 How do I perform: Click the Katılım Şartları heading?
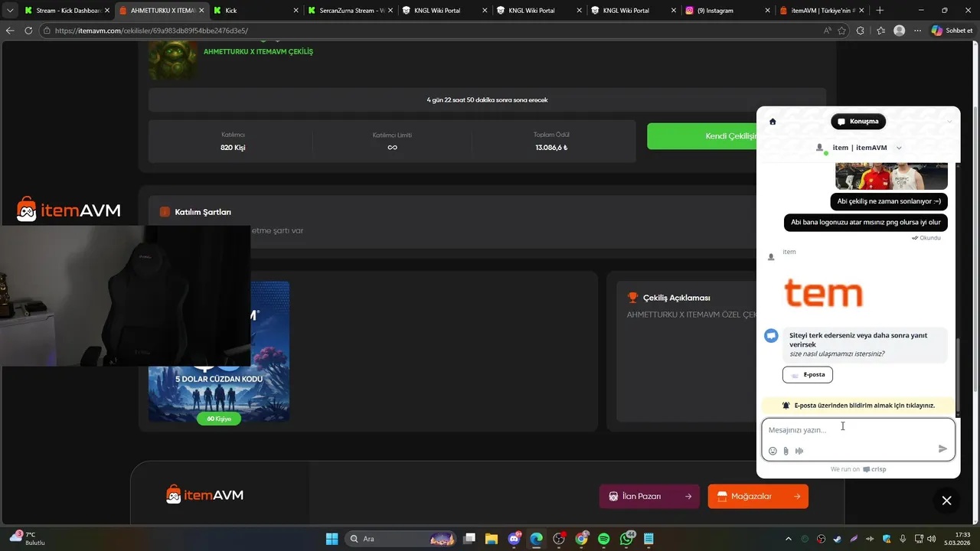tap(203, 212)
